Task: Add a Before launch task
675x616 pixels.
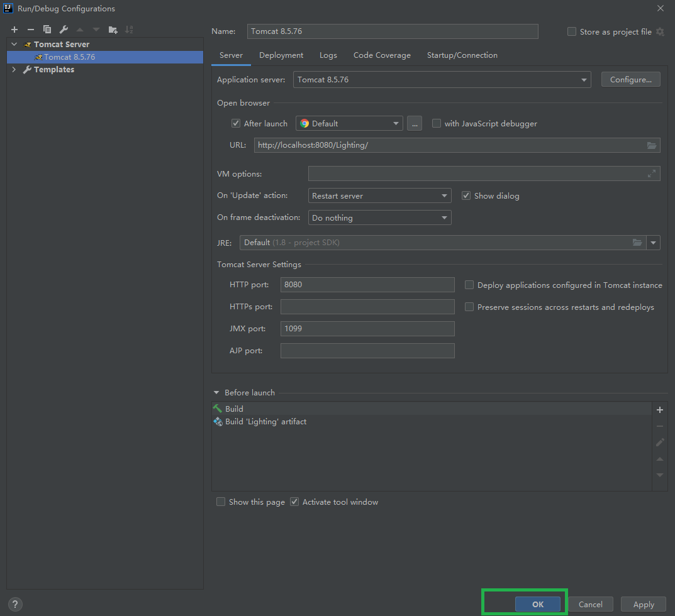Action: pos(659,410)
